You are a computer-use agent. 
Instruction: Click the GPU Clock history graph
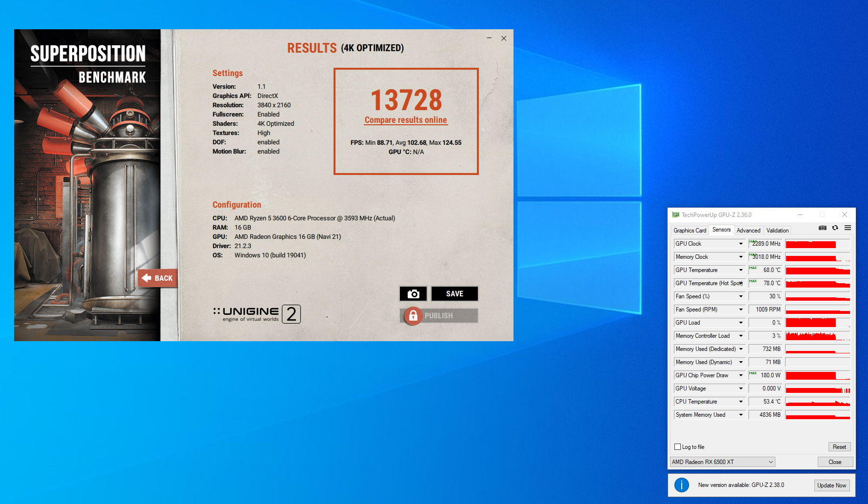click(x=818, y=244)
